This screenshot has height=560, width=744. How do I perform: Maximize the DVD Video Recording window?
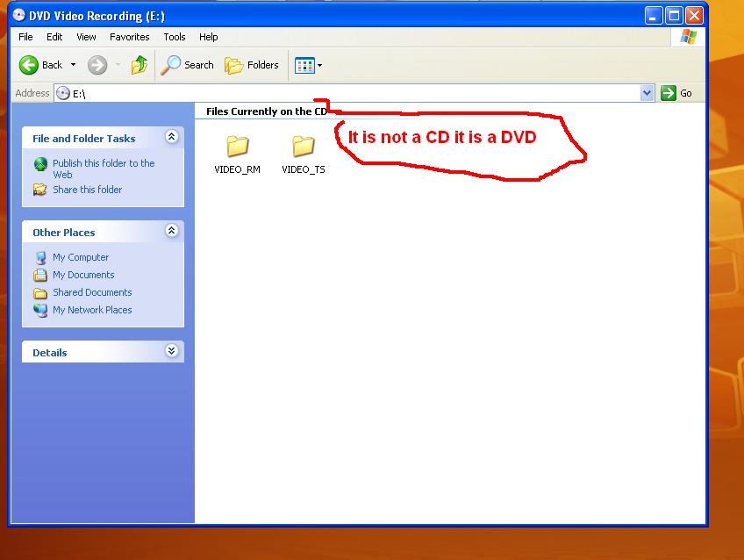[x=674, y=16]
